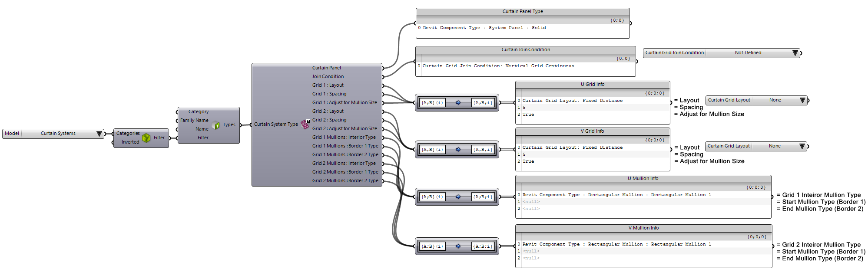Click path mapper arrow beside V Mullion Info
868x272 pixels.
tap(458, 246)
